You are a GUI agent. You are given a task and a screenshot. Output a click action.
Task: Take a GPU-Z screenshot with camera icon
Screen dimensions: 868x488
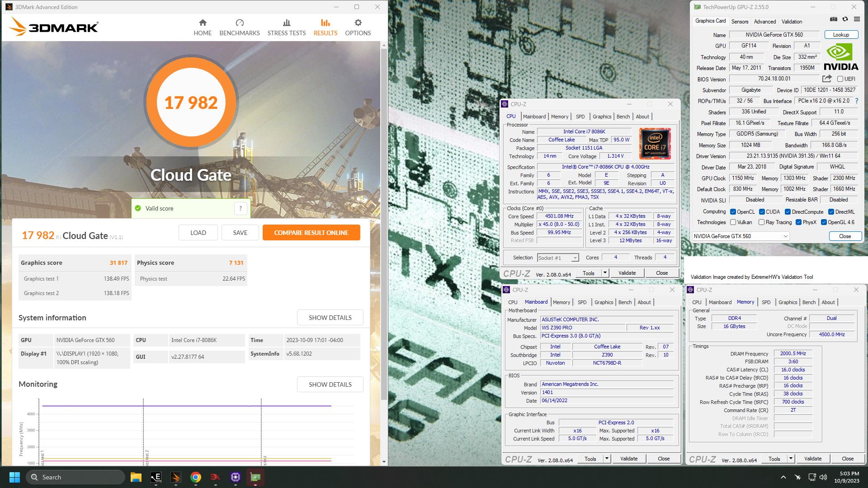pyautogui.click(x=834, y=19)
